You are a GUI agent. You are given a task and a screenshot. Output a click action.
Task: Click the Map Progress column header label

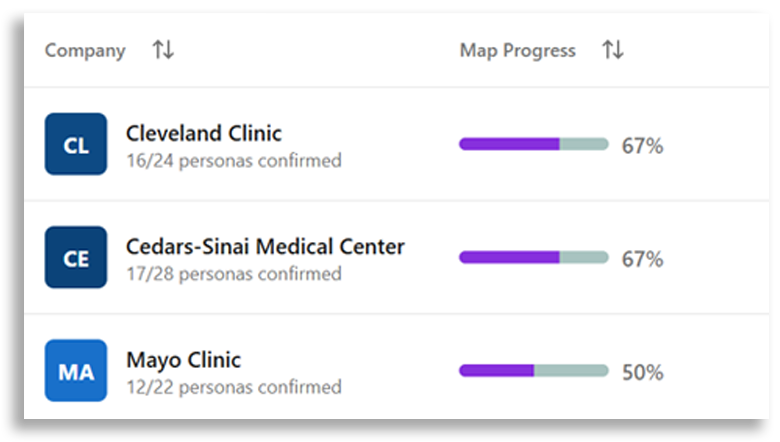click(x=517, y=50)
